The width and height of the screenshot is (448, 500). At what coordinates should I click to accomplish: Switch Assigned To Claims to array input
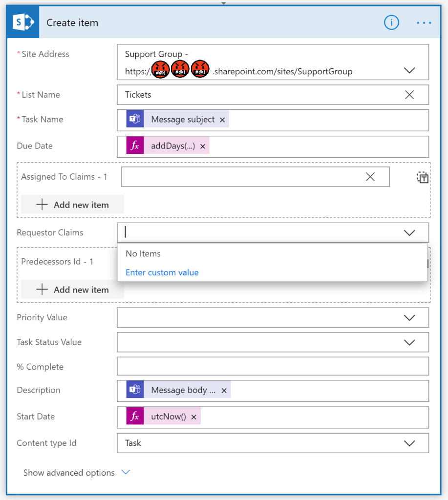pyautogui.click(x=423, y=178)
